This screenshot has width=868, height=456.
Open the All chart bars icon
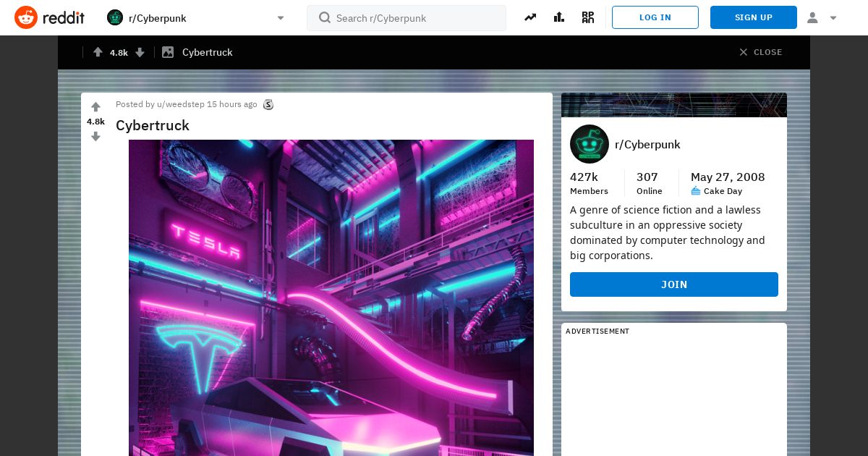click(x=559, y=17)
